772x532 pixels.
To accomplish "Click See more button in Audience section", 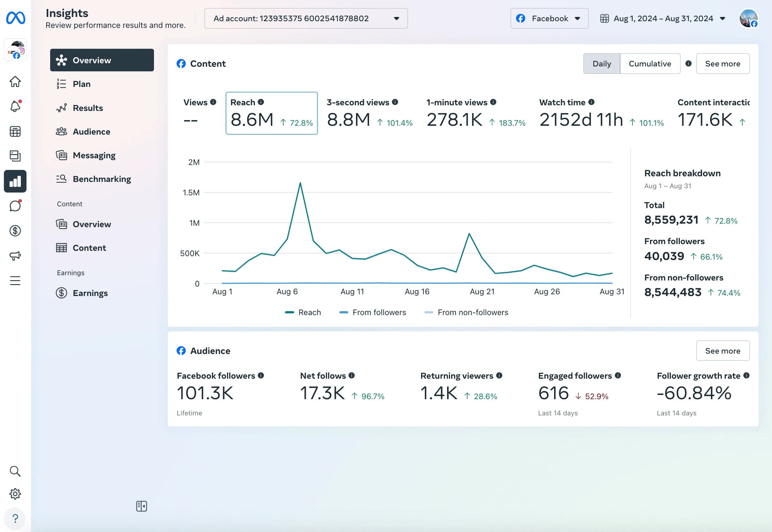I will (723, 351).
